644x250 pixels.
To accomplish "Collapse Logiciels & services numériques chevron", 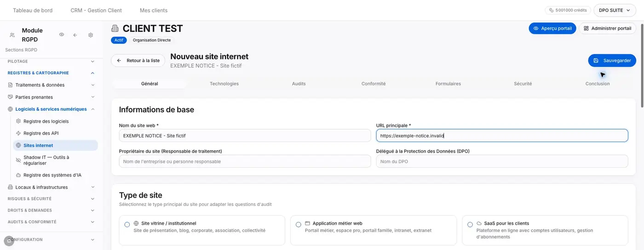I will 92,109.
